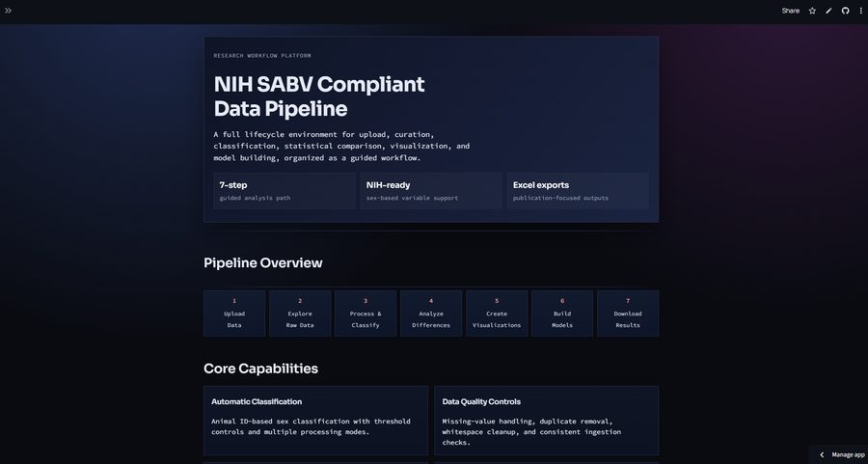Click the Pipeline Overview heading
This screenshot has height=464, width=868.
pyautogui.click(x=263, y=263)
